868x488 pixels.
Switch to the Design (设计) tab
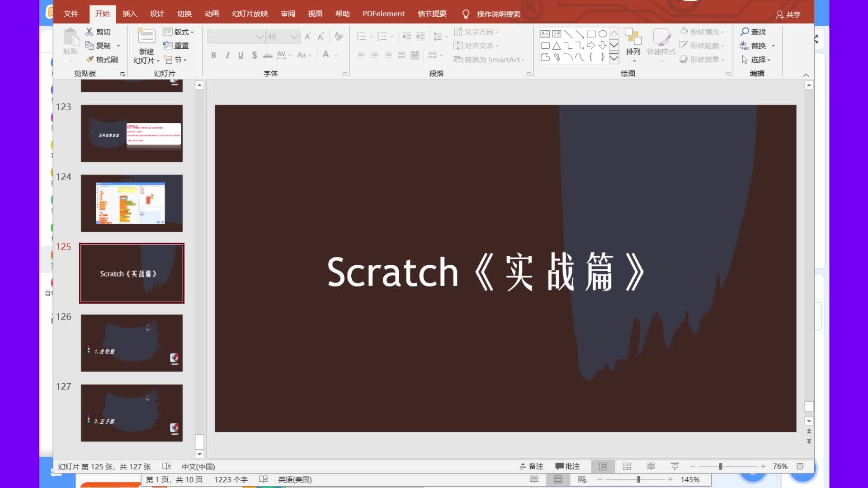pyautogui.click(x=157, y=14)
